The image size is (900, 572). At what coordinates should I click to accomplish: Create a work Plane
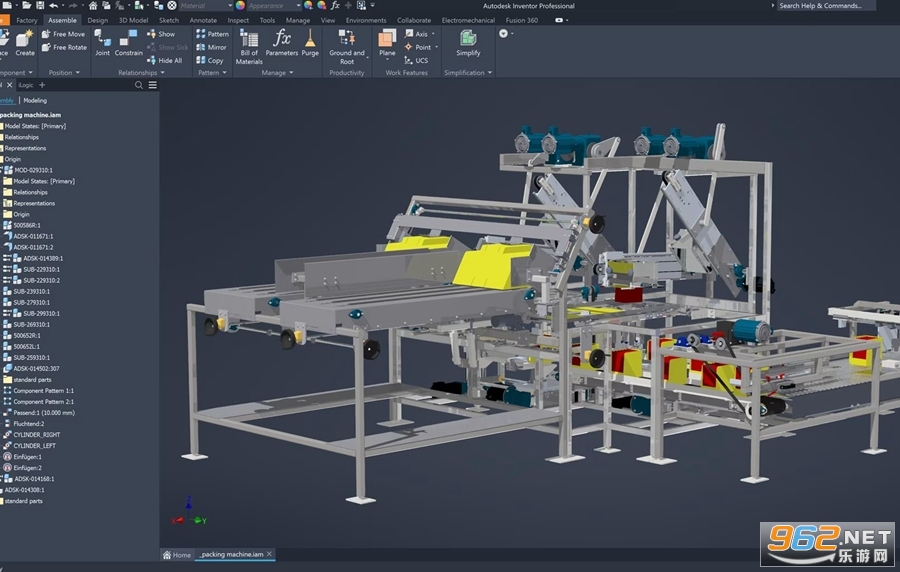click(x=387, y=43)
